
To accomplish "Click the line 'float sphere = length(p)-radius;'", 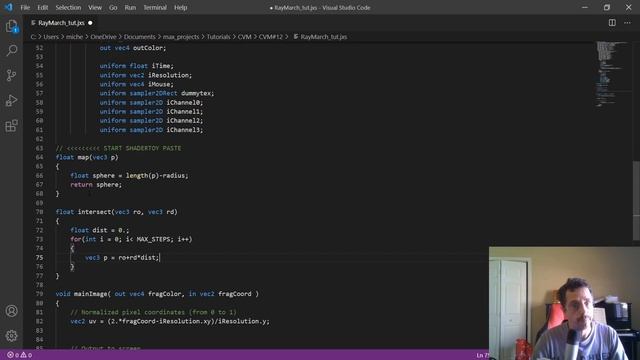I will (x=129, y=176).
